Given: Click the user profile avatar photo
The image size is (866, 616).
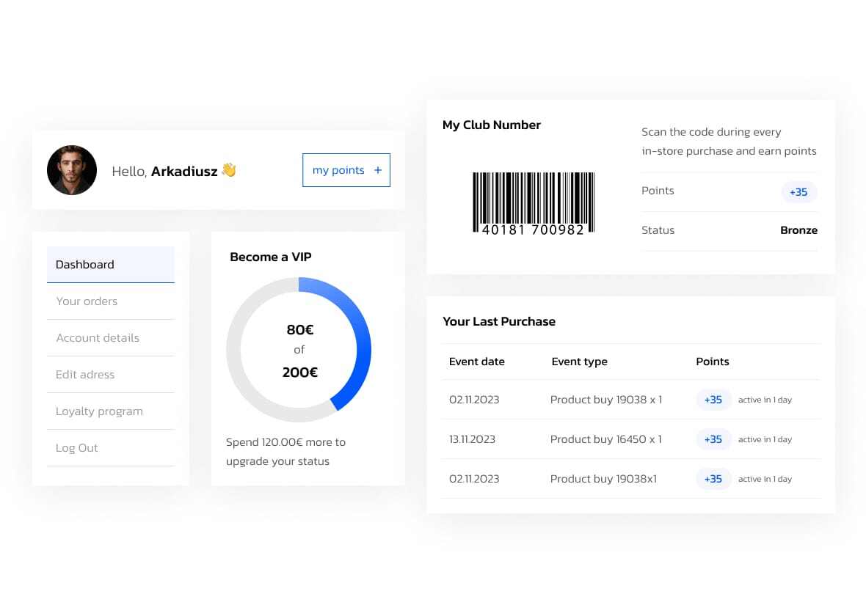Looking at the screenshot, I should point(72,170).
